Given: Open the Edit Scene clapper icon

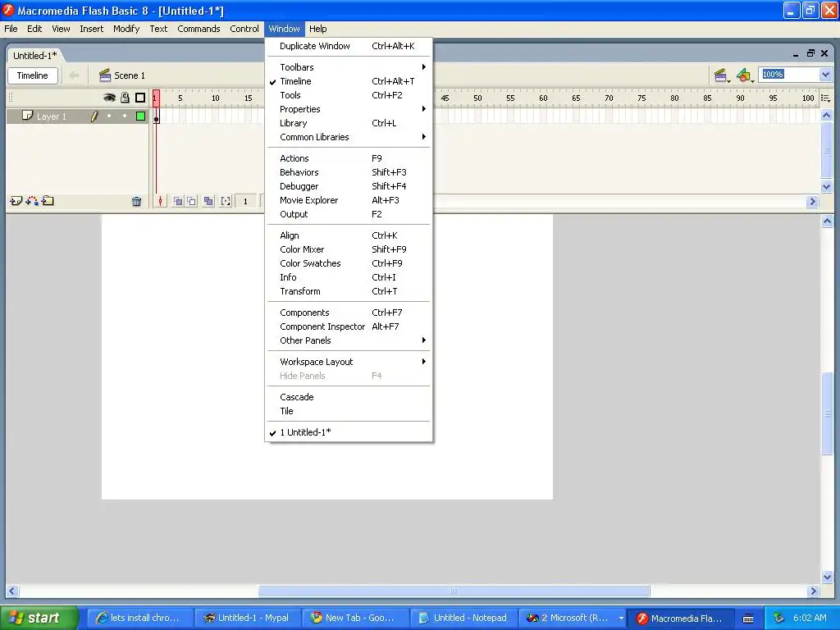Looking at the screenshot, I should pos(721,75).
